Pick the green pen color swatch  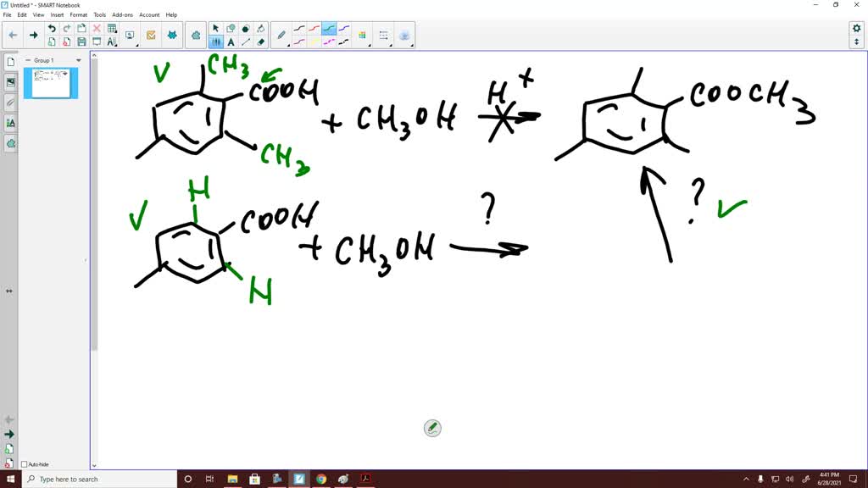pyautogui.click(x=329, y=28)
